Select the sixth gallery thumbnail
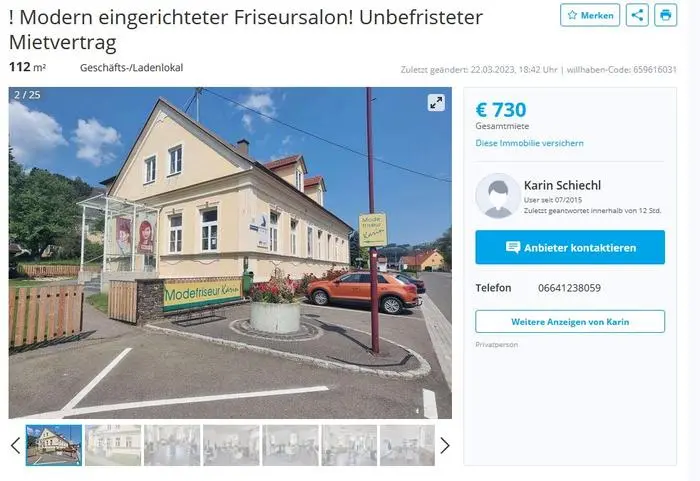Viewport: 700px width, 481px height. tap(349, 445)
